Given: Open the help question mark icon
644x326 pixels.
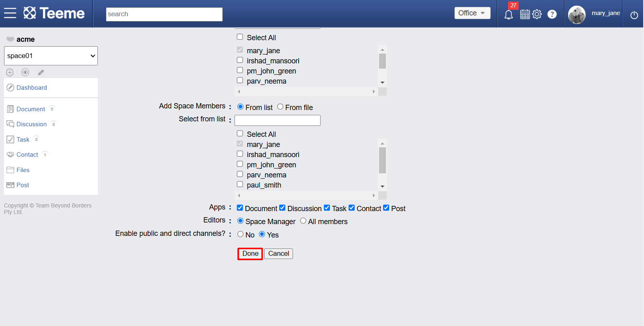Looking at the screenshot, I should pos(552,14).
